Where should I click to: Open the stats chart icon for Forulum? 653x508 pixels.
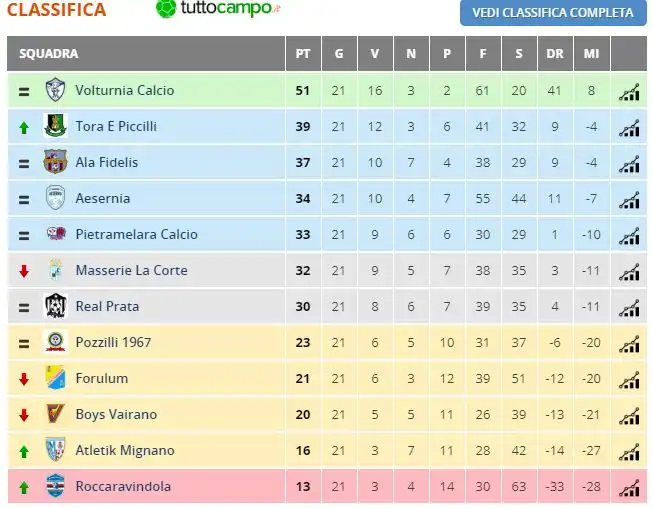pos(629,380)
